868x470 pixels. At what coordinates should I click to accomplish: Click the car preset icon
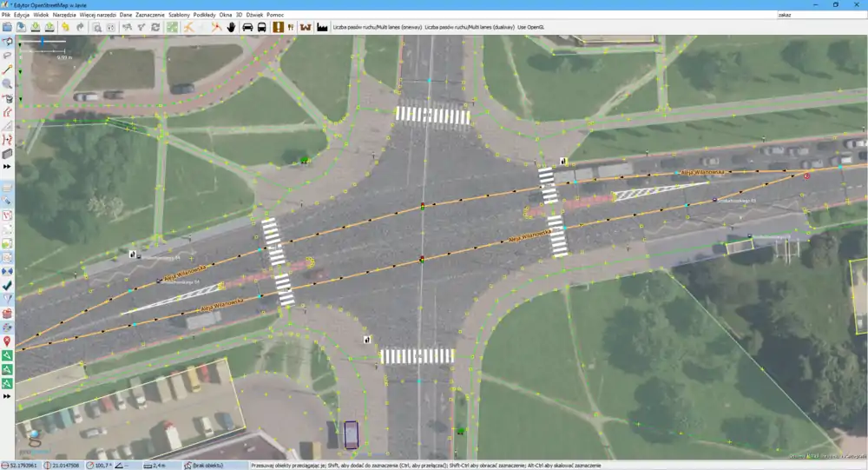pyautogui.click(x=247, y=27)
